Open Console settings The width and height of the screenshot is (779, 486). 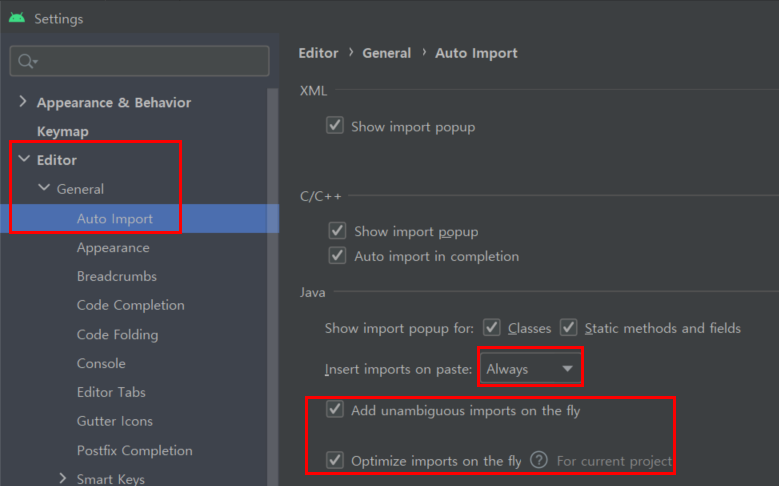[x=101, y=363]
